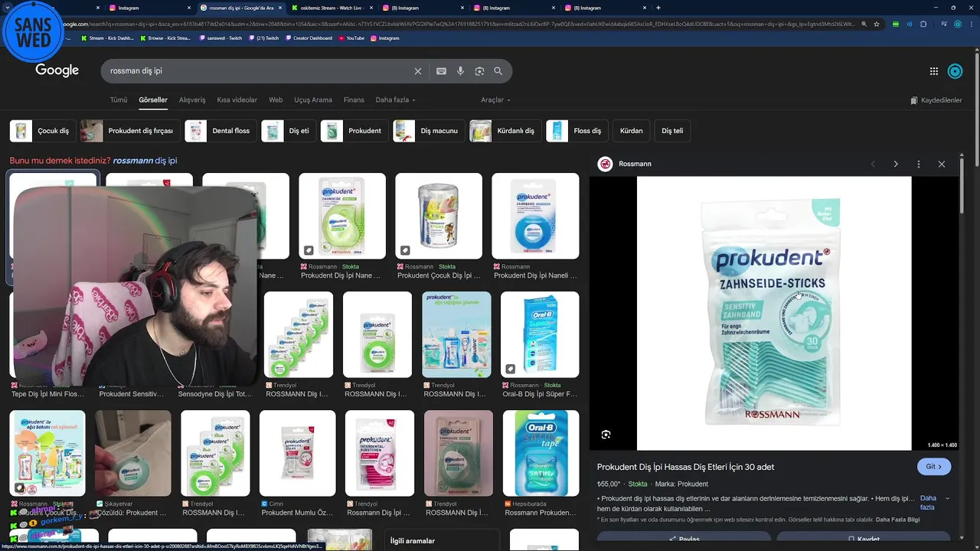
Task: Close the image preview panel
Action: 942,165
